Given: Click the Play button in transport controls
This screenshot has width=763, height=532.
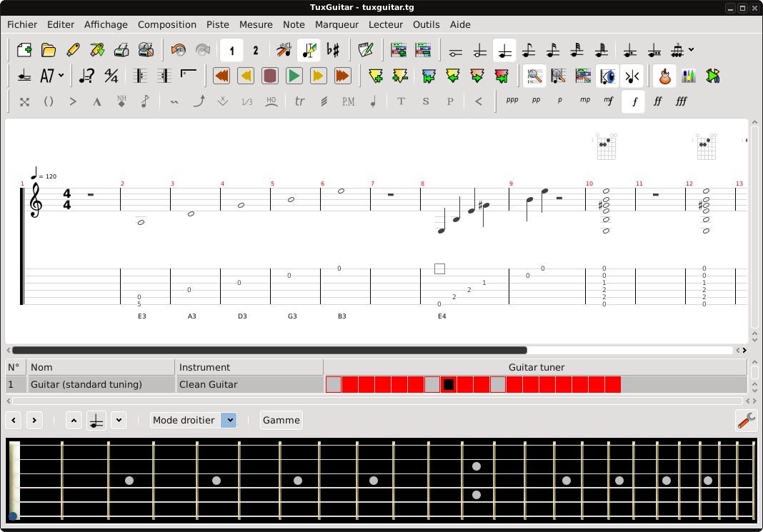Looking at the screenshot, I should tap(294, 76).
